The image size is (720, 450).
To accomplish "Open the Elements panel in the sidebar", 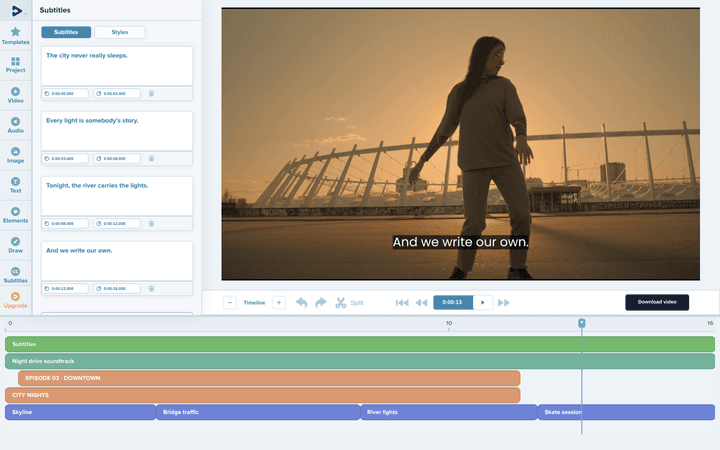I will [16, 215].
